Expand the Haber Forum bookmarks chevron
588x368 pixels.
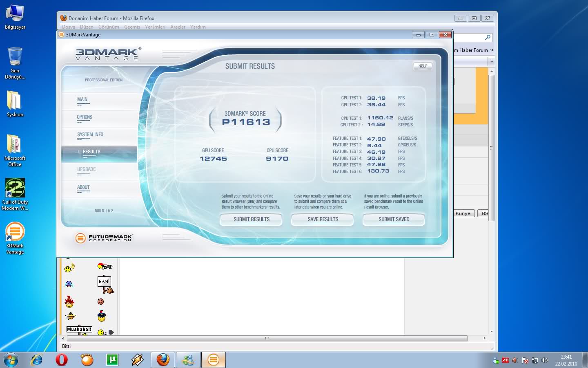pyautogui.click(x=492, y=50)
